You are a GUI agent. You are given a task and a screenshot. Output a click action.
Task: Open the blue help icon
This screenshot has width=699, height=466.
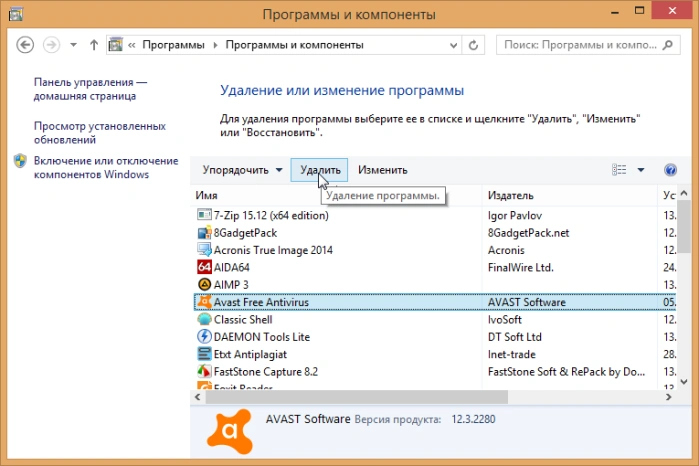[x=670, y=170]
